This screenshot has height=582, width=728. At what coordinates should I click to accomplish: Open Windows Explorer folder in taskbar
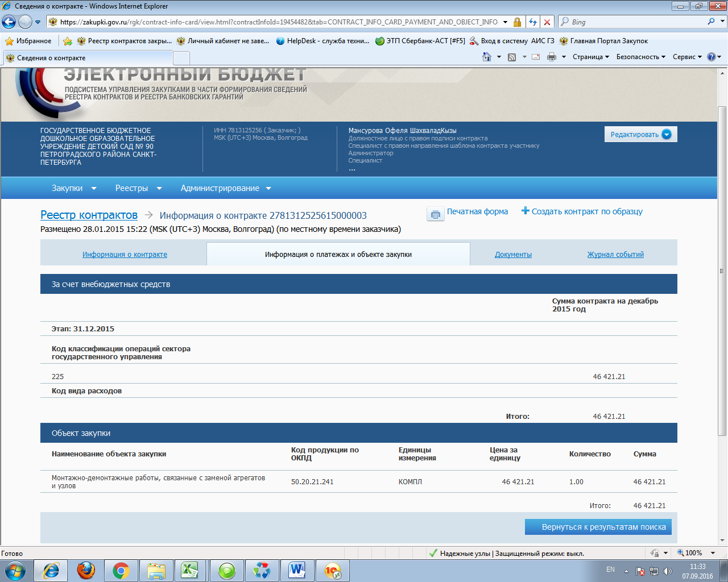point(156,571)
